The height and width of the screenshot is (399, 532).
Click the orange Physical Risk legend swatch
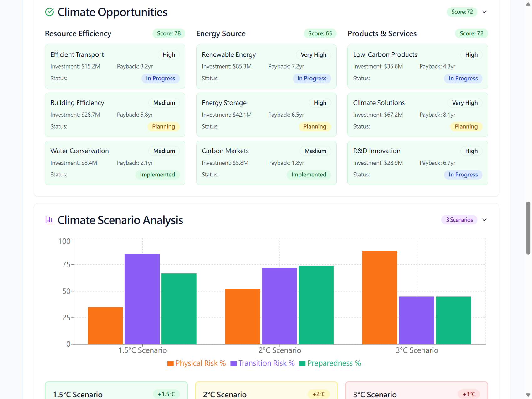pyautogui.click(x=171, y=363)
